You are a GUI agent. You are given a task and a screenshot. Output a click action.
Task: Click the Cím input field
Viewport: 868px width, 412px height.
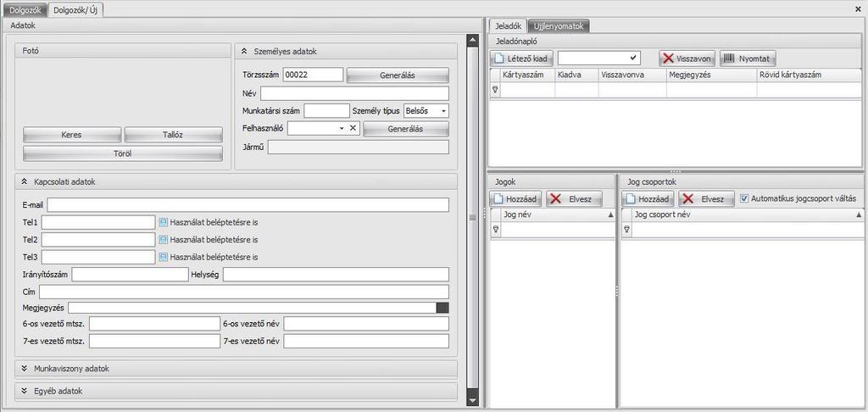click(244, 292)
